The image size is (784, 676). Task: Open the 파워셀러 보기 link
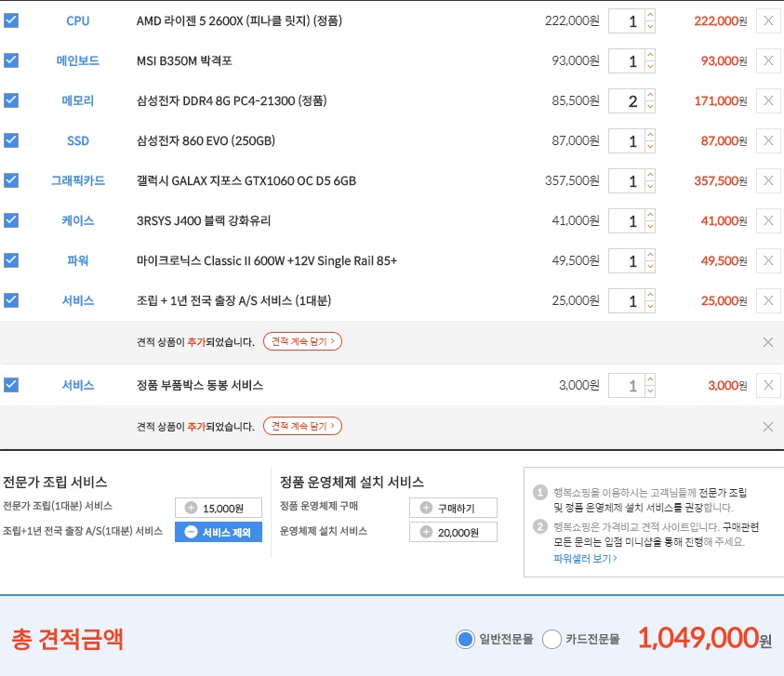click(585, 559)
